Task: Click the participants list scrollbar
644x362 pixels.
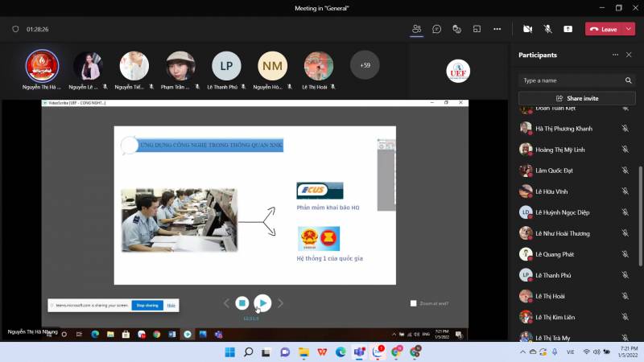Action: coord(641,209)
